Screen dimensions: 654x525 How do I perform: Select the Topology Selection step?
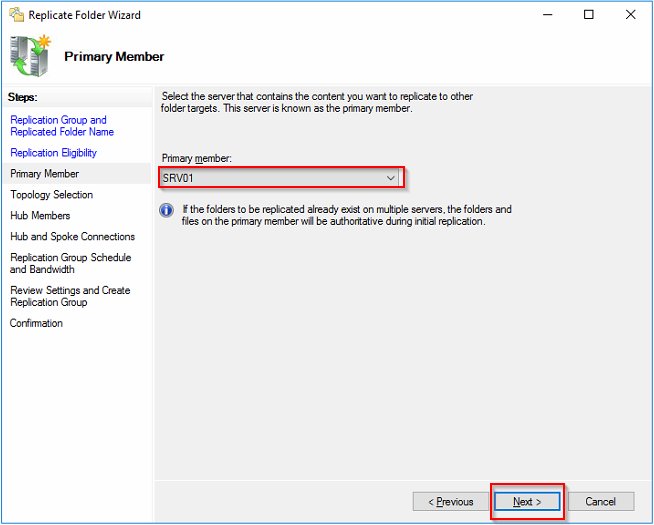pyautogui.click(x=51, y=195)
